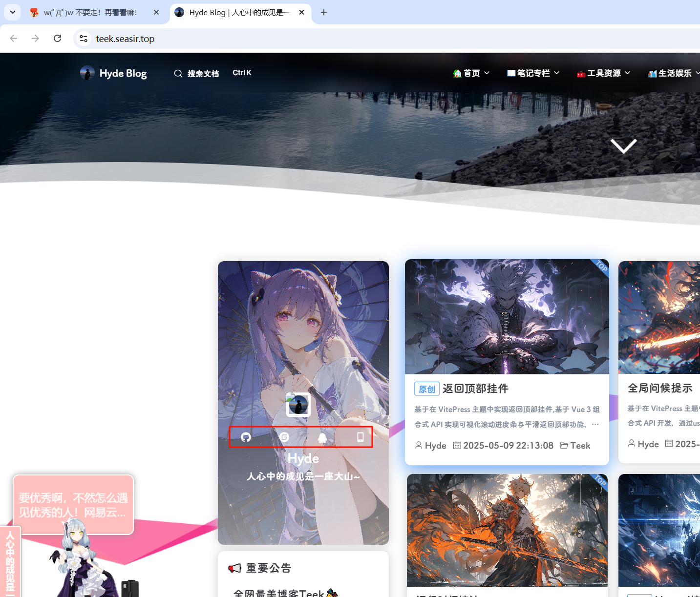Click the QQ penguin icon
Image resolution: width=700 pixels, height=597 pixels.
pos(322,437)
